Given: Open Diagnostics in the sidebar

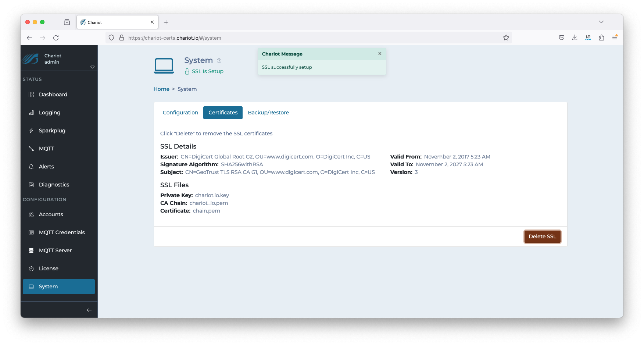Looking at the screenshot, I should click(x=59, y=185).
